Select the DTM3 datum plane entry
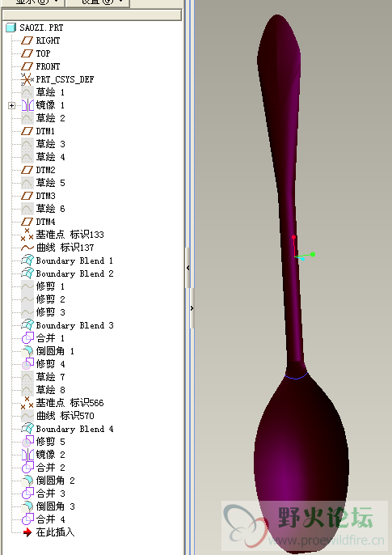Screen dimensions: 392x555 click(38, 196)
